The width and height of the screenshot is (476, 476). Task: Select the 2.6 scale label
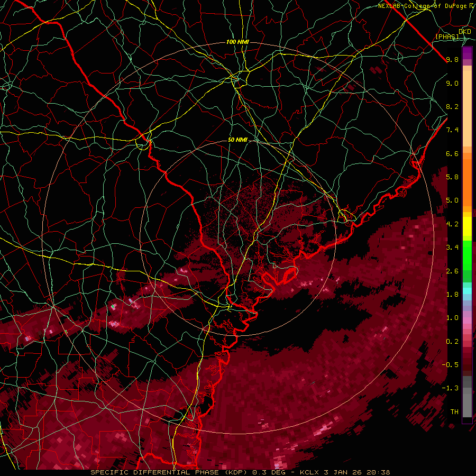452,271
